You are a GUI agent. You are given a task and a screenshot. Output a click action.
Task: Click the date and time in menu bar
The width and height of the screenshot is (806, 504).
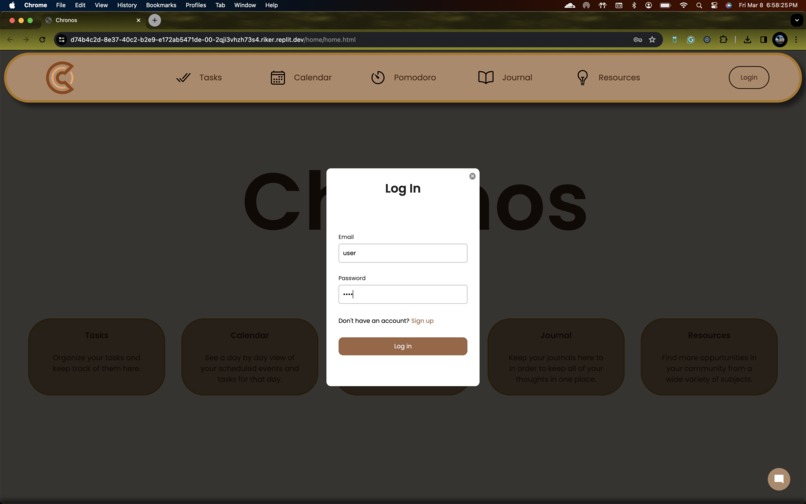click(x=768, y=5)
